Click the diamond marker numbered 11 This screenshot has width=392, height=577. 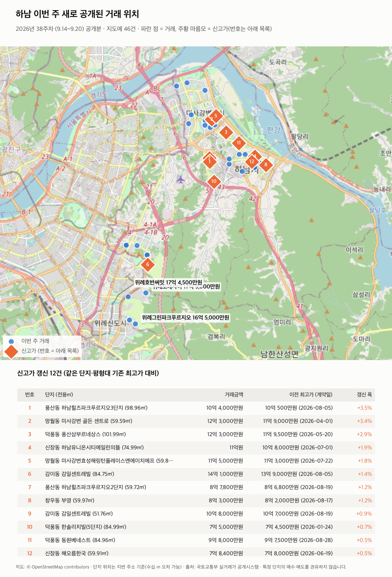click(x=239, y=143)
